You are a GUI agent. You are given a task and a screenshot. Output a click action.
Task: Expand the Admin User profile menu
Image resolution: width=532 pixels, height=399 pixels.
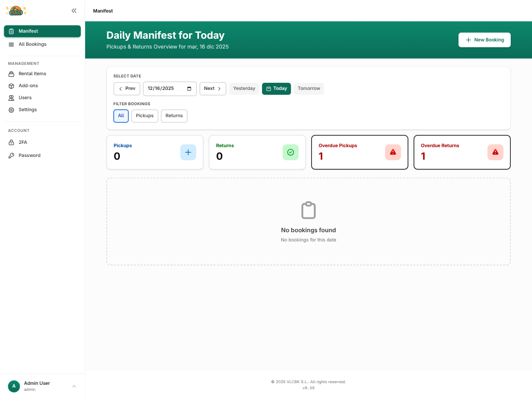(x=74, y=386)
